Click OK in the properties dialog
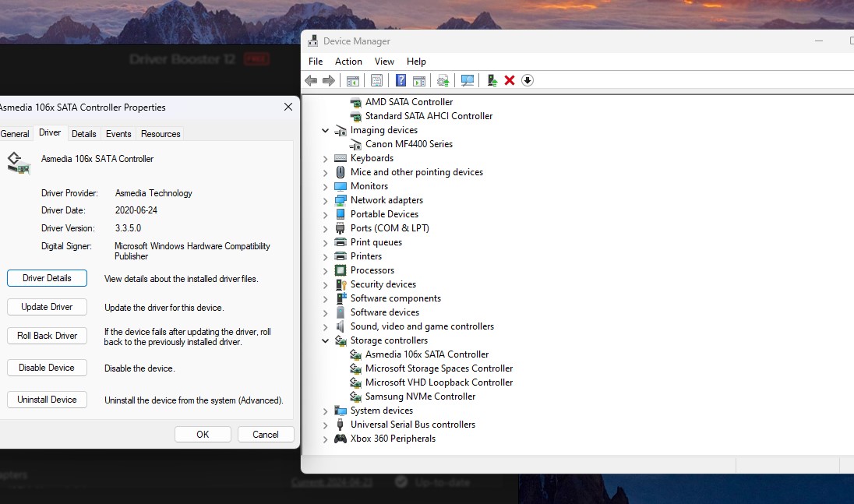 203,435
